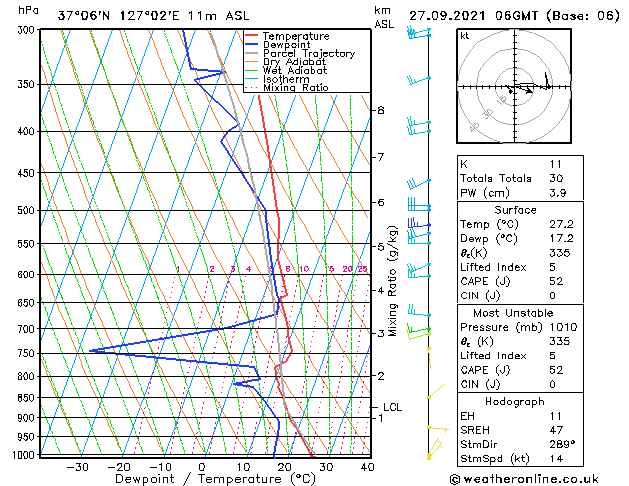
Task: Click the '400' pressure level label
Action: (x=28, y=132)
